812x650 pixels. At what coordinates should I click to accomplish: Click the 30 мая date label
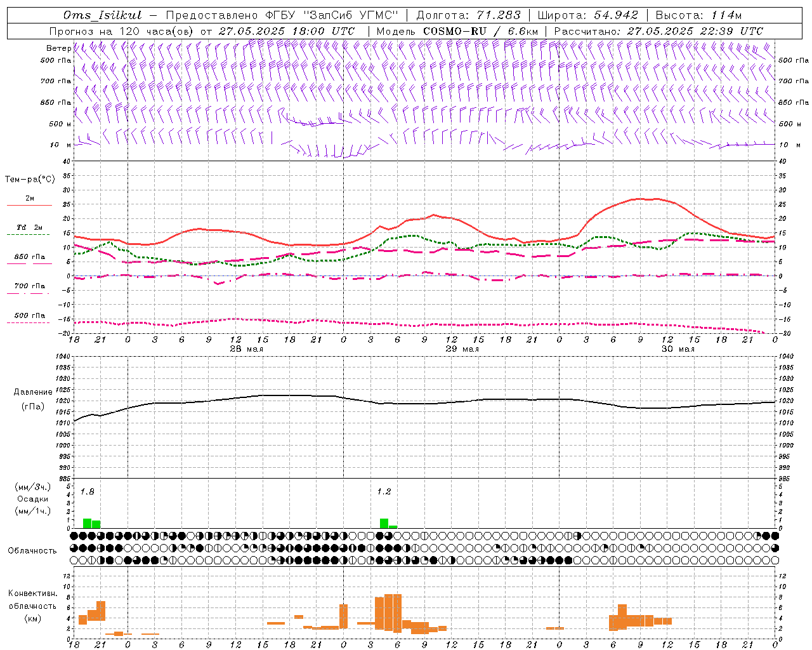pyautogui.click(x=678, y=349)
